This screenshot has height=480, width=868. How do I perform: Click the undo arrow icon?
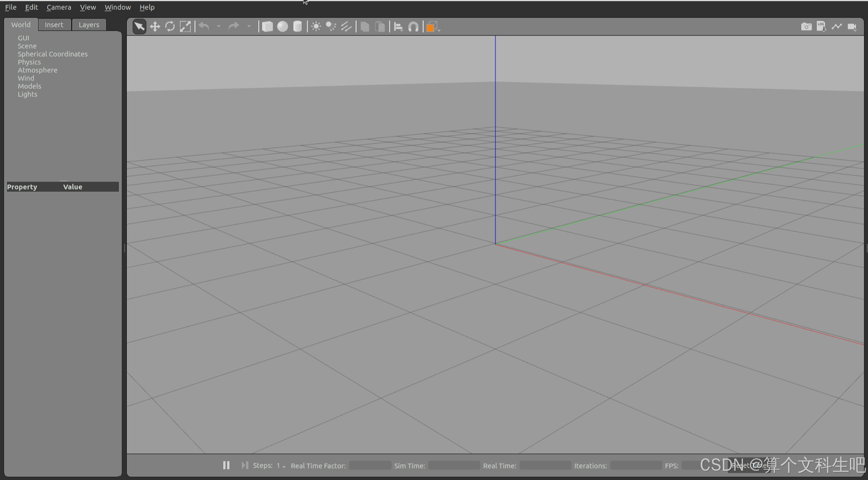pos(204,26)
